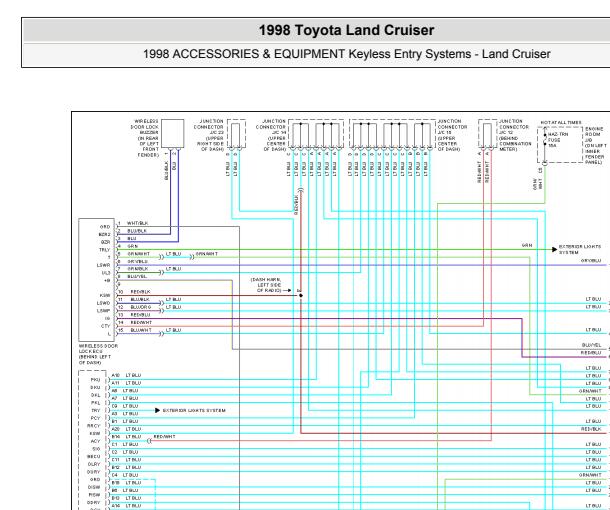Click the PKU terminal name
The image size is (610, 510).
coord(95,380)
